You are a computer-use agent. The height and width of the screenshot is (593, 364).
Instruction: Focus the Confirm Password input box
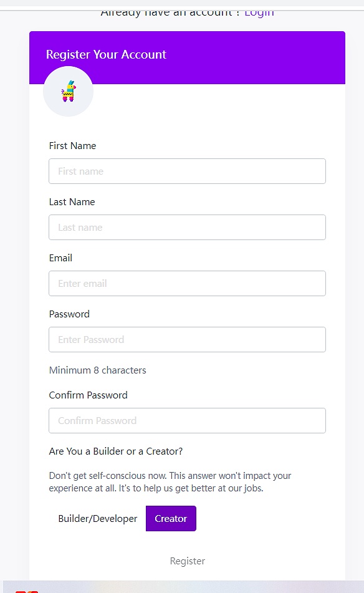click(x=187, y=420)
